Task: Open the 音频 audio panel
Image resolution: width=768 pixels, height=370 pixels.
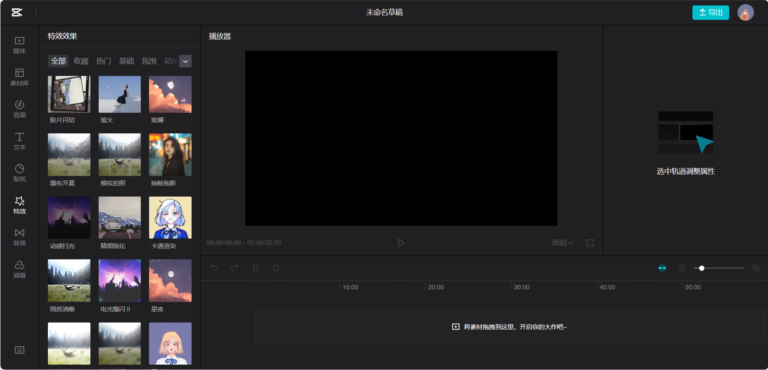Action: point(20,109)
